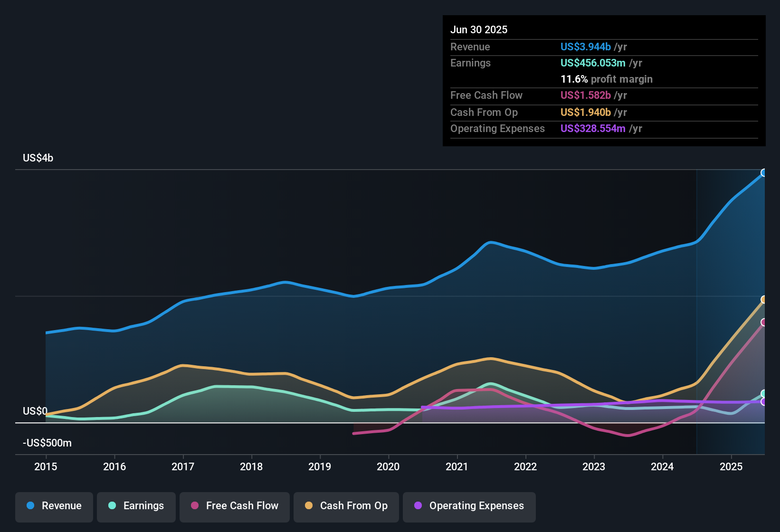Image resolution: width=780 pixels, height=532 pixels.
Task: Click the US$4b y-axis label
Action: [38, 158]
